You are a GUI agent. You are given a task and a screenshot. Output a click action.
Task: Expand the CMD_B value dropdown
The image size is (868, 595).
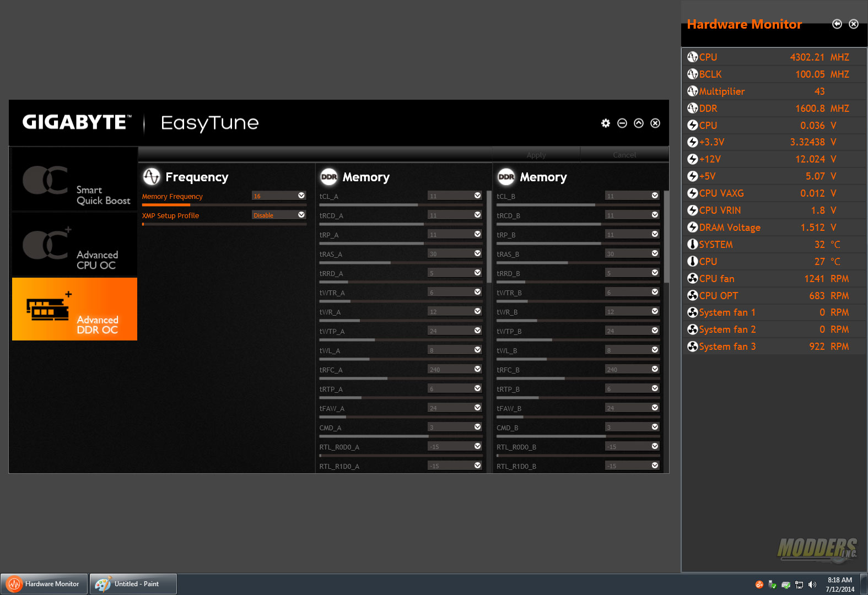(632, 427)
